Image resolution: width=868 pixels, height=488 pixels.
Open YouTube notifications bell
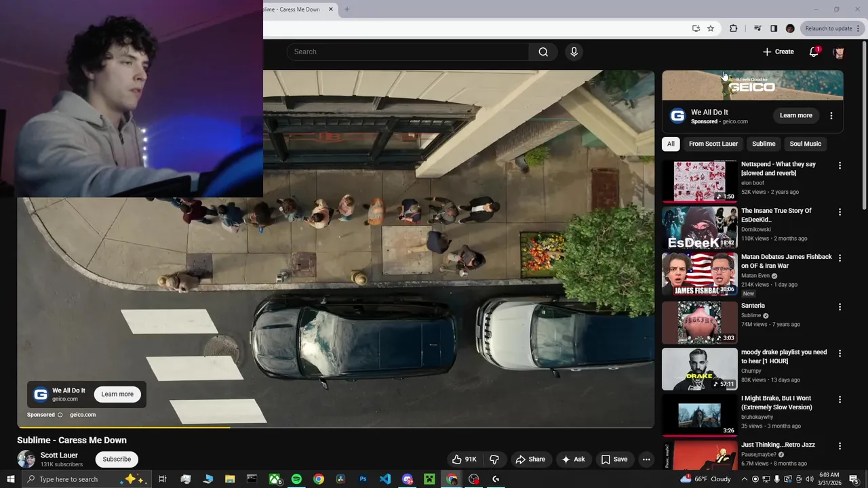coord(814,52)
